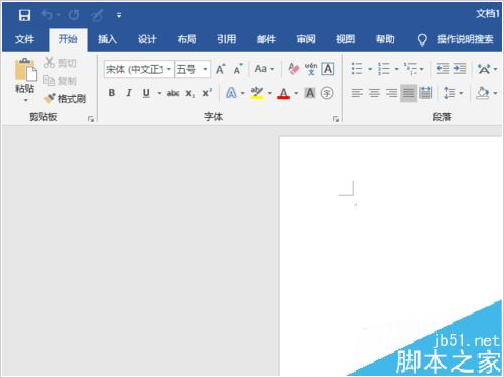Click the enclosed character 字 icon
This screenshot has height=378, width=504.
coord(327,93)
